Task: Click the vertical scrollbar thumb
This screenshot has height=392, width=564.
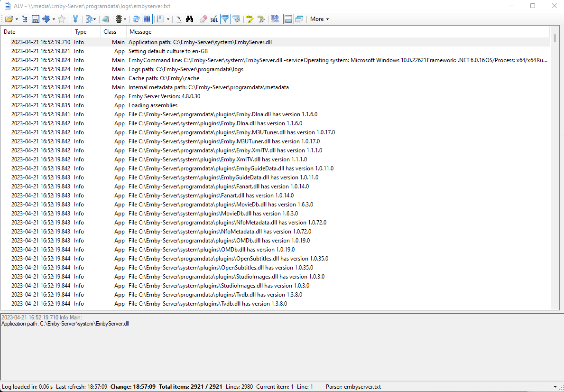Action: tap(555, 38)
